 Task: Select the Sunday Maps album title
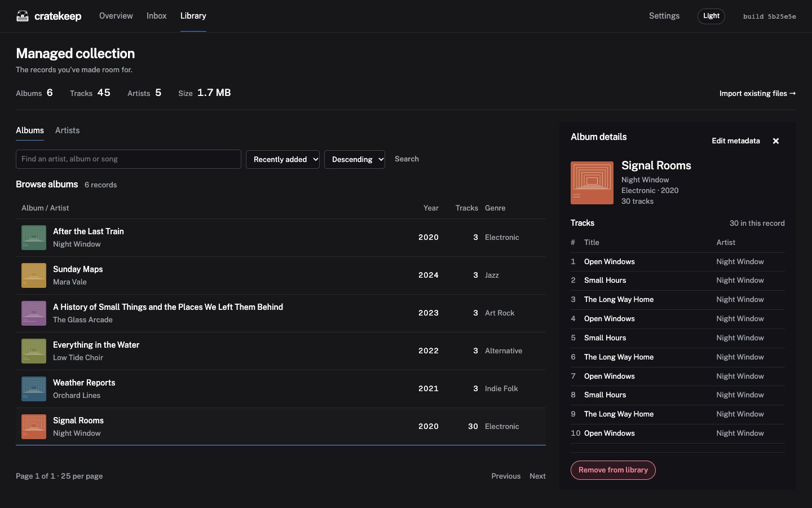[x=78, y=269]
